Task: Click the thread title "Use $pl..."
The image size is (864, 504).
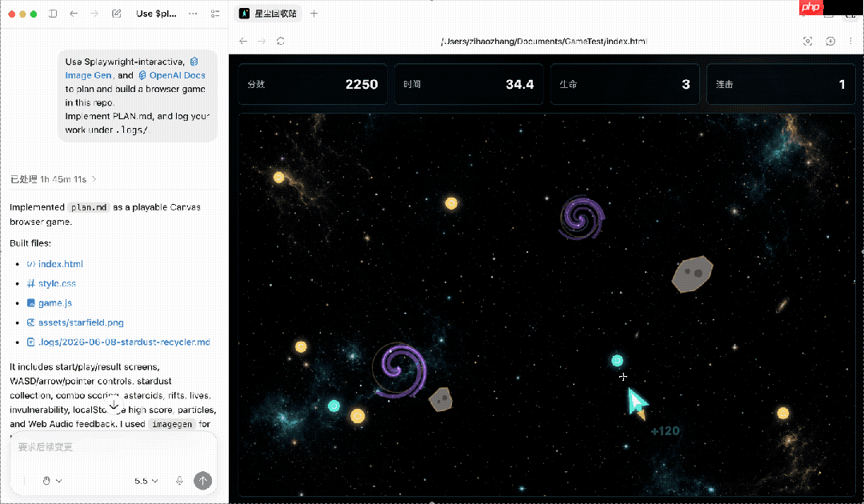Action: point(157,14)
